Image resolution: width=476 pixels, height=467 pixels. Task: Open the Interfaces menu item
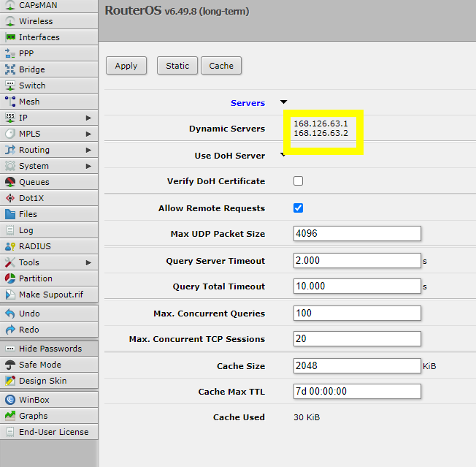click(49, 37)
